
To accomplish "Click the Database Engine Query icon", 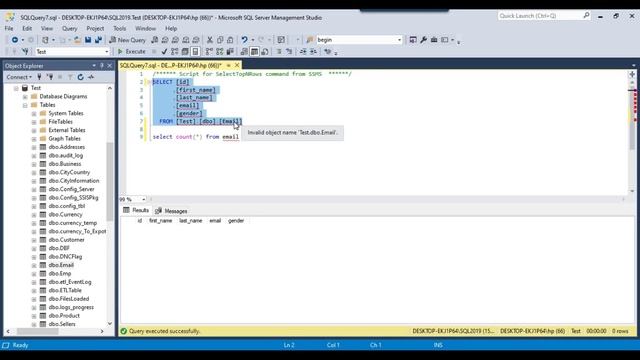I will (155, 40).
